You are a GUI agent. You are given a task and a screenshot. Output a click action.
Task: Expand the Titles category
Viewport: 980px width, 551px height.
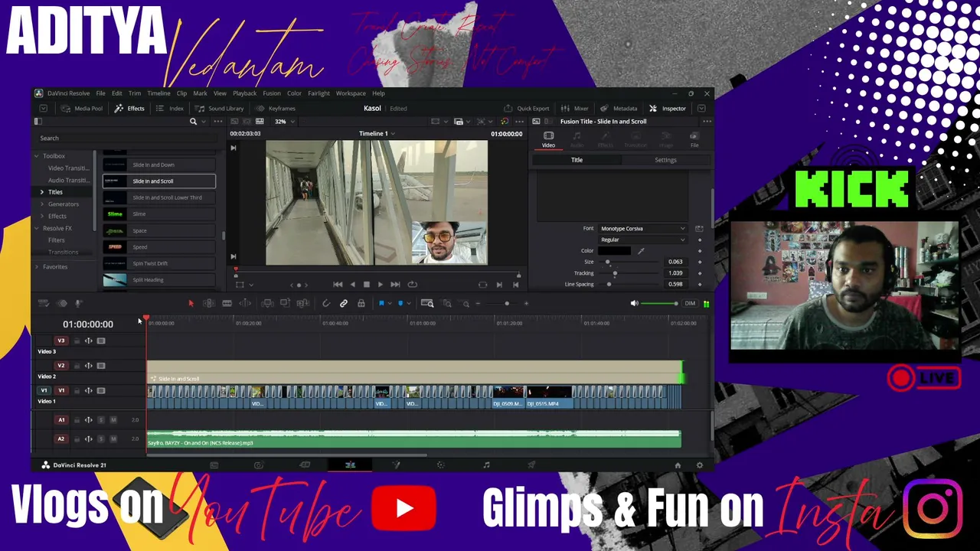[42, 192]
